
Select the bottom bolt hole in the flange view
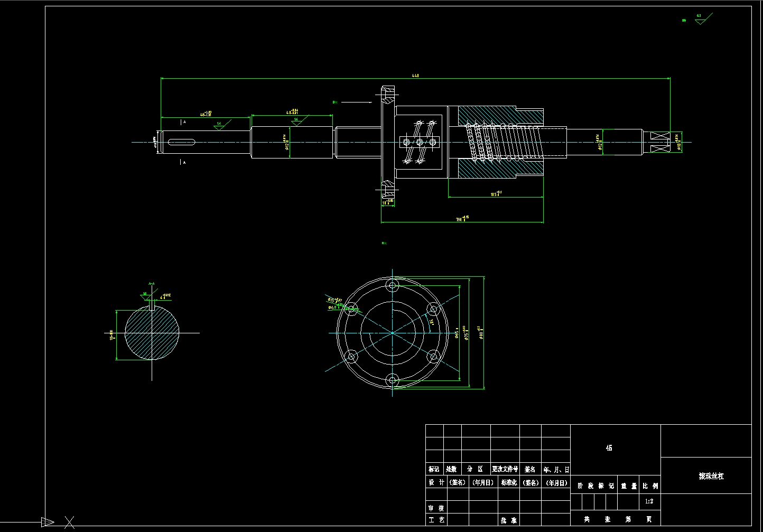(x=392, y=379)
